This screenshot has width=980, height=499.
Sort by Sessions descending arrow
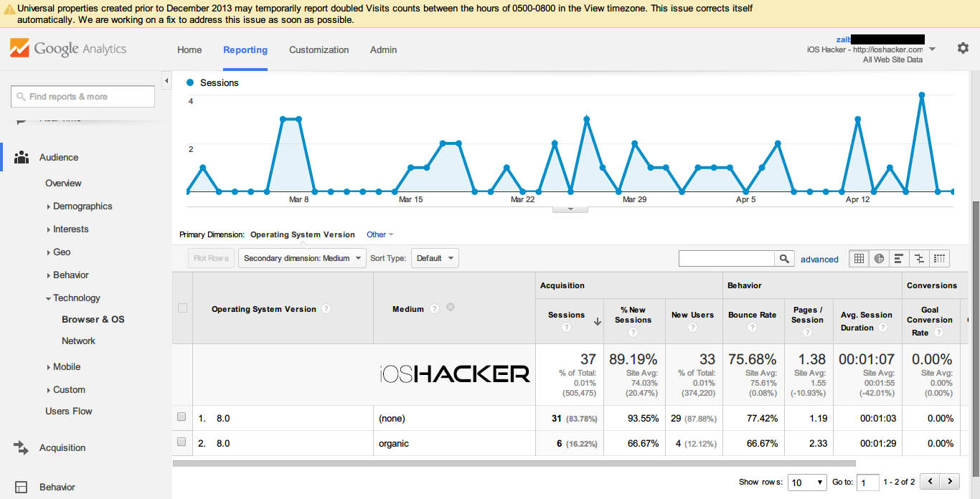[598, 323]
